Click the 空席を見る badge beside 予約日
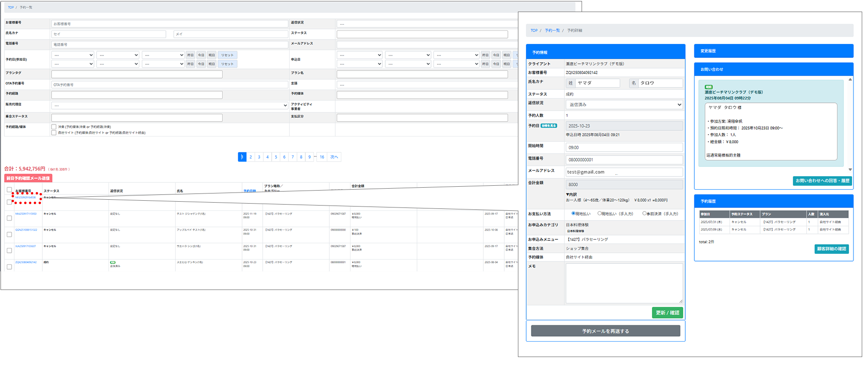This screenshot has height=386, width=868. pyautogui.click(x=549, y=126)
